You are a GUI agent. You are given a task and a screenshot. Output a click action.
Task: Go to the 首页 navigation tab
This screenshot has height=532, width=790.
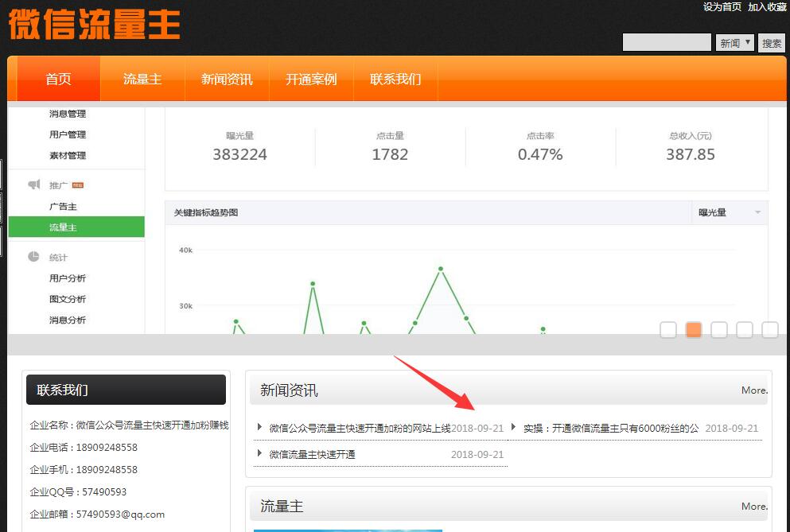[x=58, y=79]
